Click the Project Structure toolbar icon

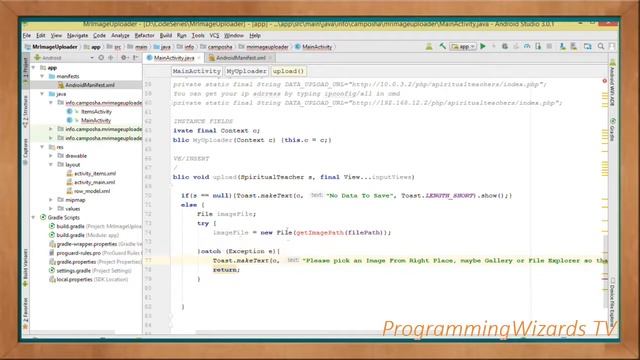587,47
